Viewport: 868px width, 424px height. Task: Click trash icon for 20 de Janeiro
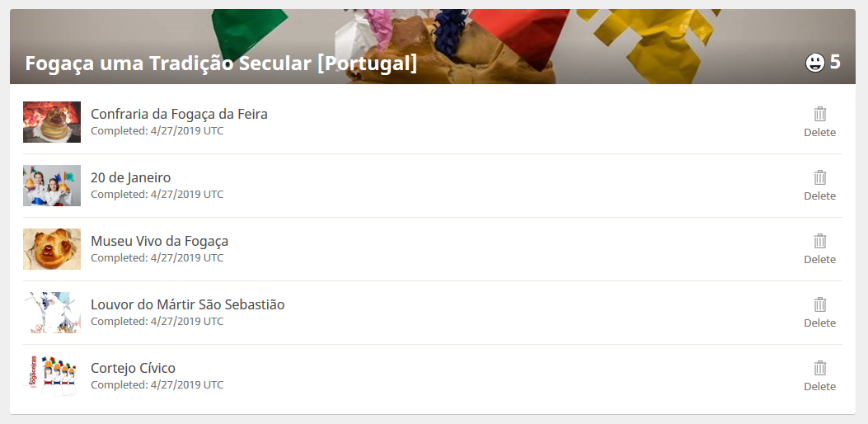coord(819,177)
